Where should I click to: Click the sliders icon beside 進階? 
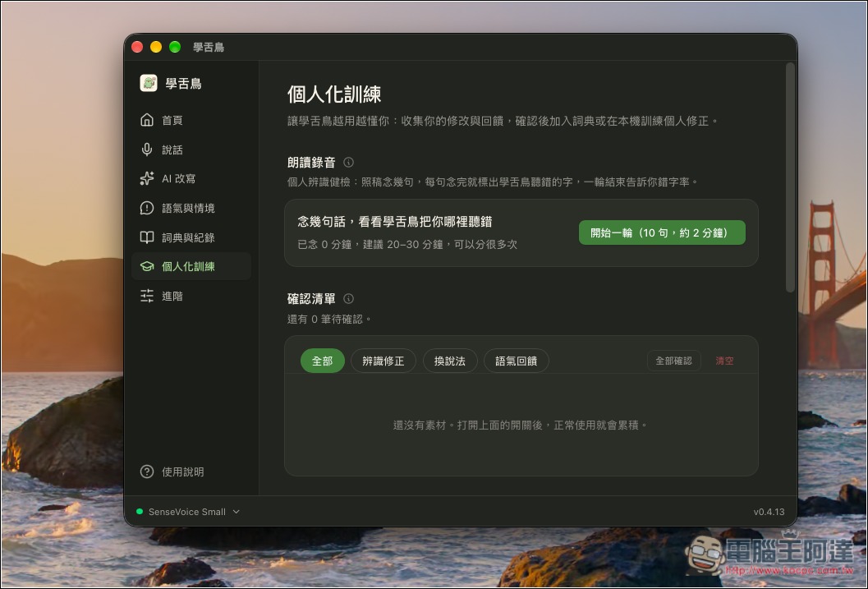(147, 297)
